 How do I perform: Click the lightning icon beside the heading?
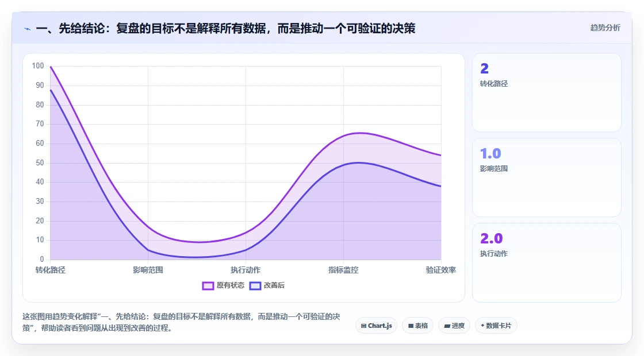click(x=27, y=29)
